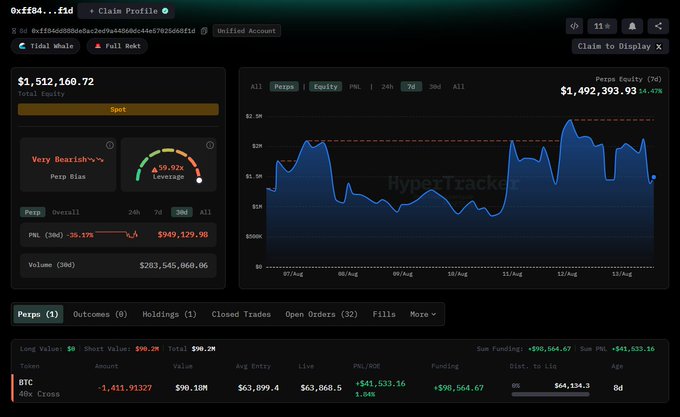Screen dimensions: 680x417
Task: Set stats timeframe to All
Action: point(205,212)
